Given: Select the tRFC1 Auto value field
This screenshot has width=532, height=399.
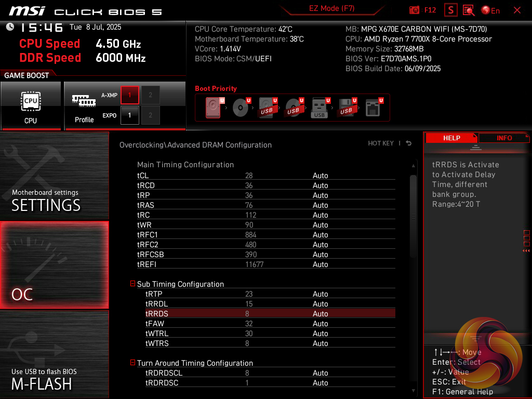Looking at the screenshot, I should (320, 234).
